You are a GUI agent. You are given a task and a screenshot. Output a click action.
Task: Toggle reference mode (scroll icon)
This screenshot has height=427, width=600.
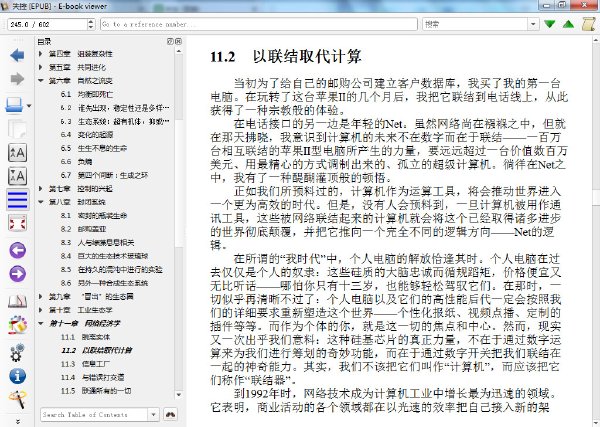point(588,24)
